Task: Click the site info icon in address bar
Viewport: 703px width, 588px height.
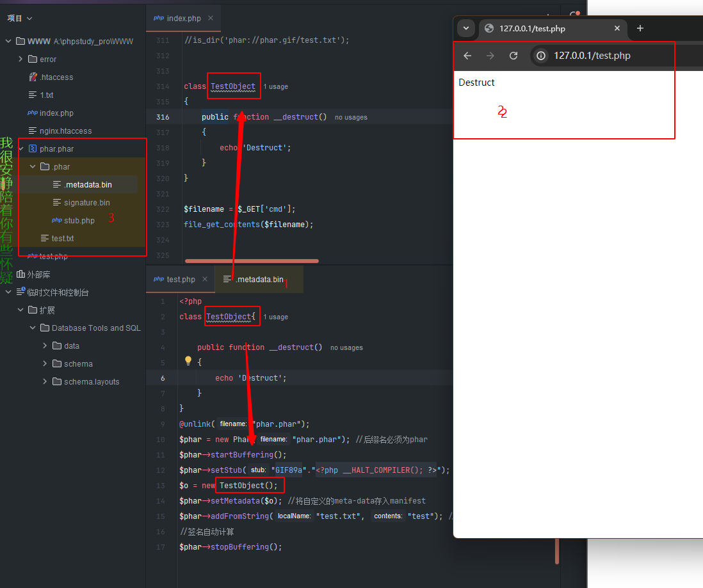Action: click(541, 56)
